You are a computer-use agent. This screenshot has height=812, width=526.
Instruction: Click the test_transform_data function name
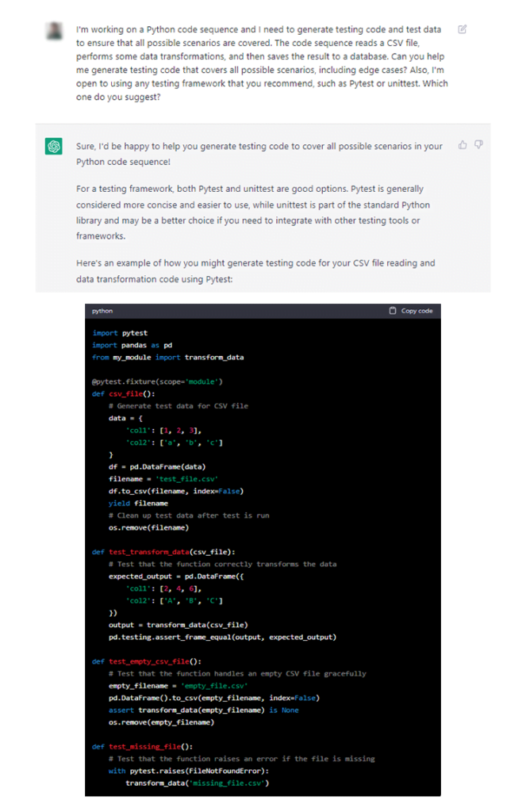pyautogui.click(x=148, y=552)
